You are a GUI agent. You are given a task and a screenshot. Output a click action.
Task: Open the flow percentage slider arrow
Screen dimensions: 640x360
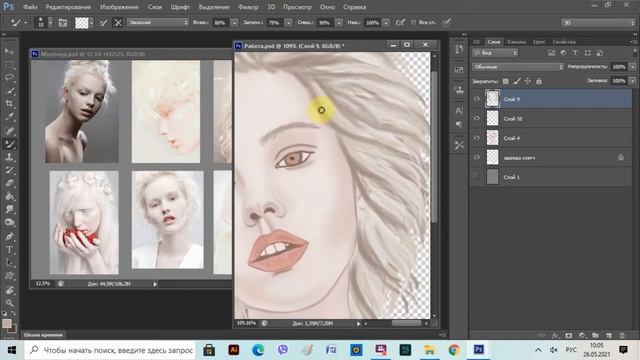(x=386, y=23)
